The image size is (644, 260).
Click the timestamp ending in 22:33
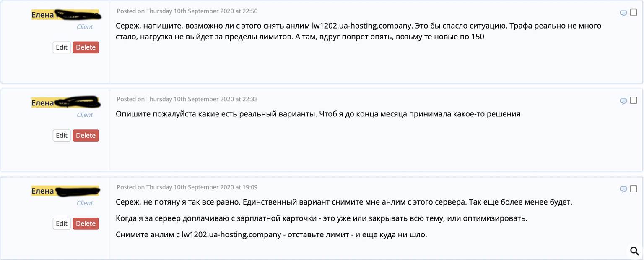(x=187, y=99)
